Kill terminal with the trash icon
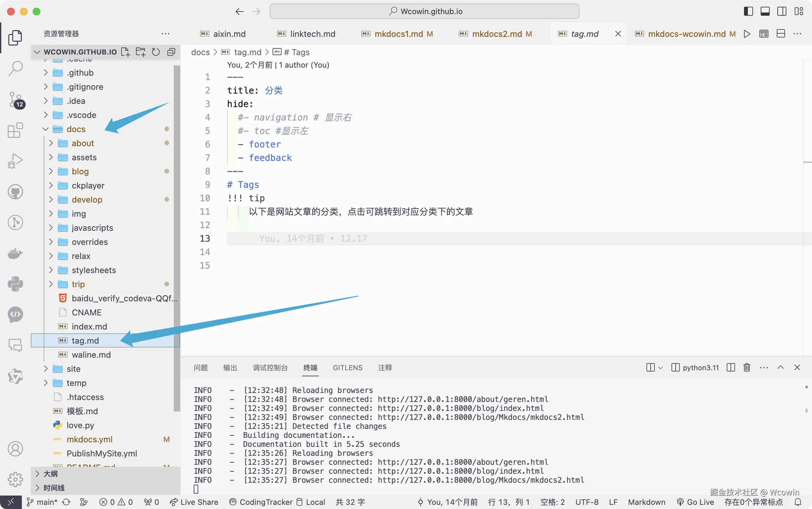 [747, 367]
